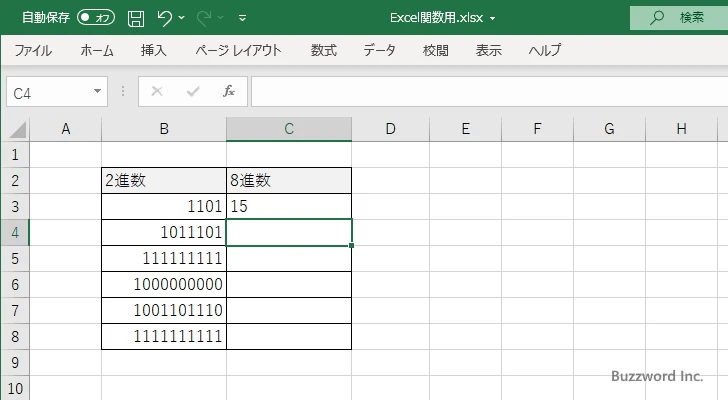Open the 校閲 tab
The image size is (728, 400).
436,50
